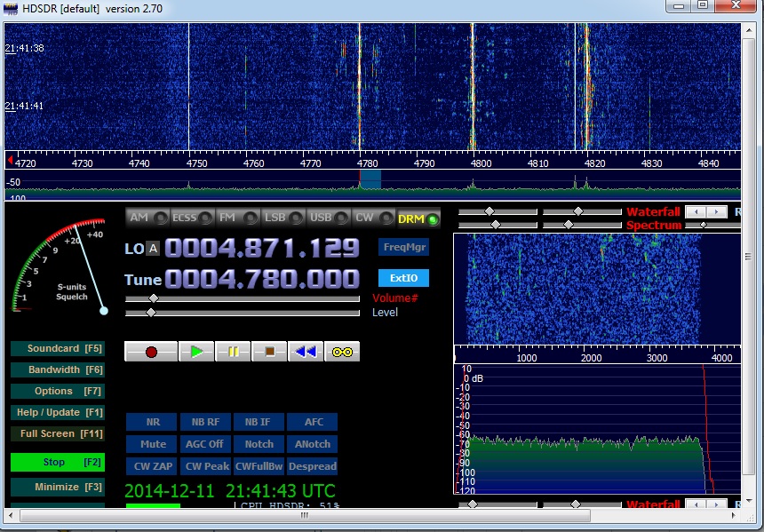
Task: Click 2000 on the audio frequency scale
Action: (591, 358)
